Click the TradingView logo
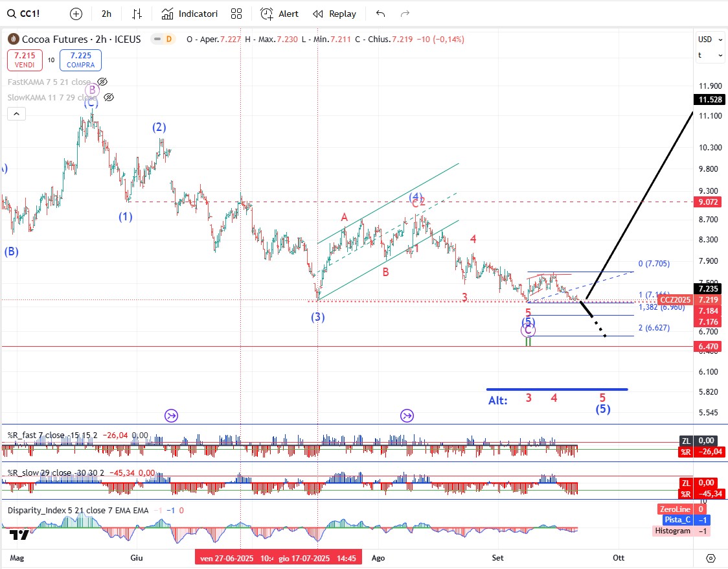Image resolution: width=728 pixels, height=569 pixels. pyautogui.click(x=19, y=535)
